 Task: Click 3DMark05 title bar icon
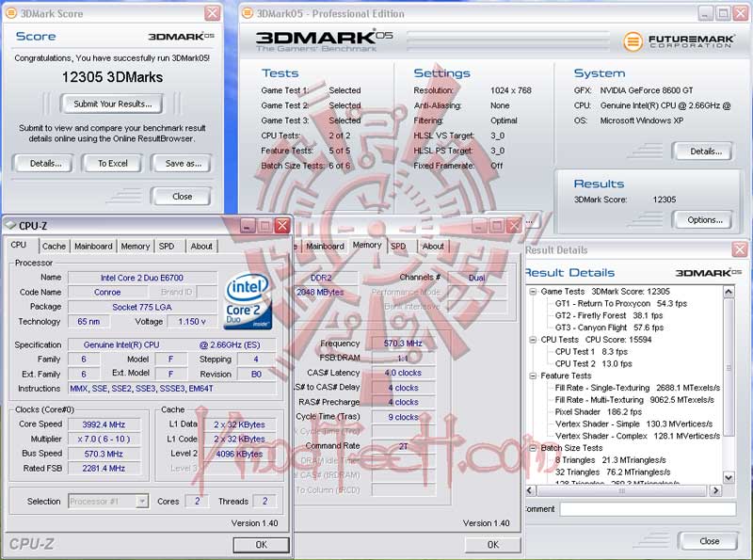[x=247, y=13]
